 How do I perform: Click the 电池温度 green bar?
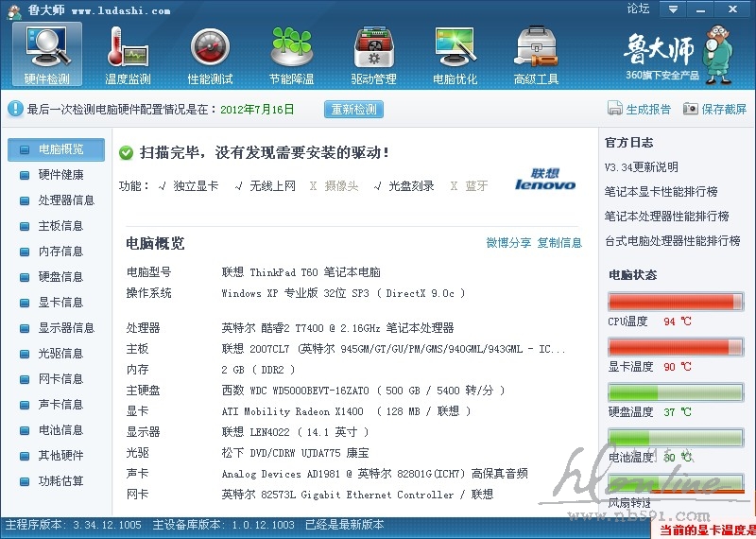click(x=676, y=438)
